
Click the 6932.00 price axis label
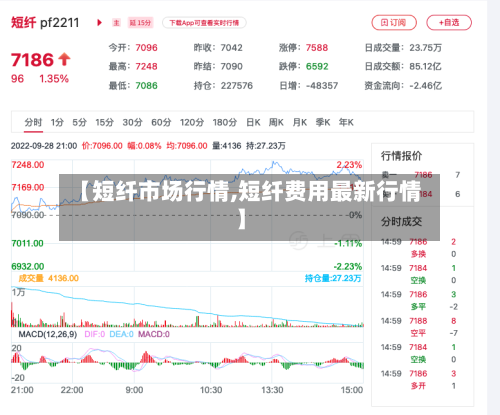[28, 267]
